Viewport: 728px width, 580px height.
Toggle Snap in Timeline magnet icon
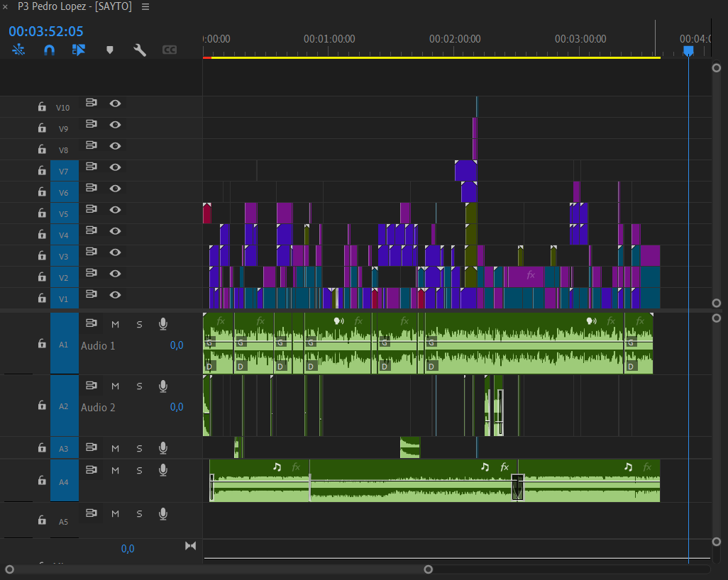point(49,50)
